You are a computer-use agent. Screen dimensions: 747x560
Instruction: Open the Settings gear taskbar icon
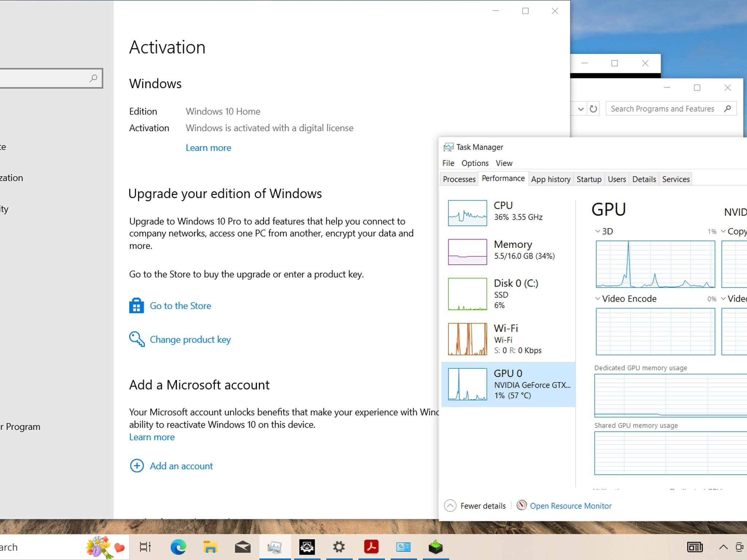click(x=339, y=547)
